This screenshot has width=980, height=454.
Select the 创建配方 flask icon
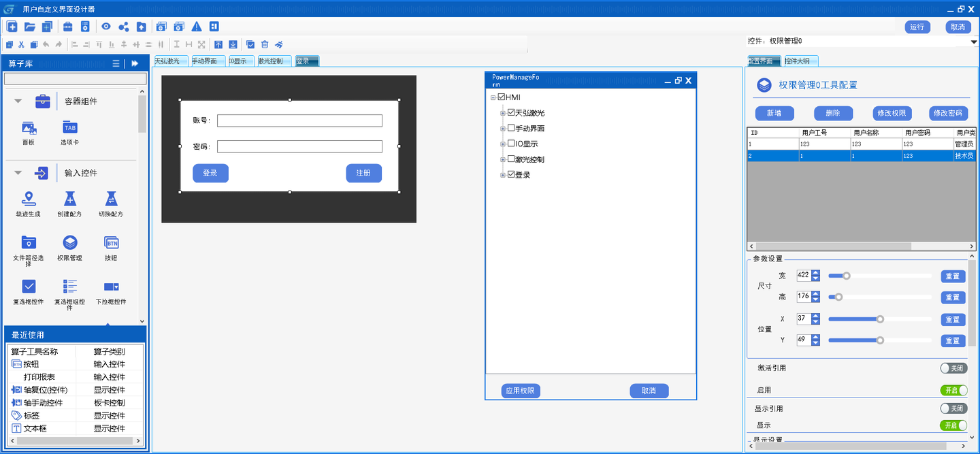point(69,198)
